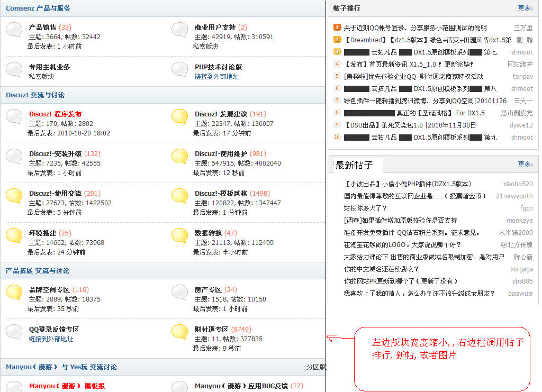The height and width of the screenshot is (392, 542).
Task: Open the red Discuz!-程序发布 forum
Action: [55, 114]
